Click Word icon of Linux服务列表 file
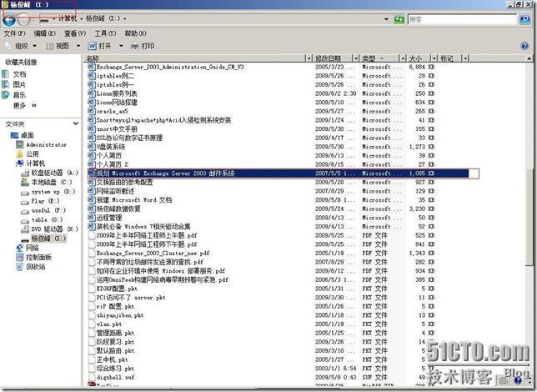Image resolution: width=537 pixels, height=392 pixels. click(91, 93)
